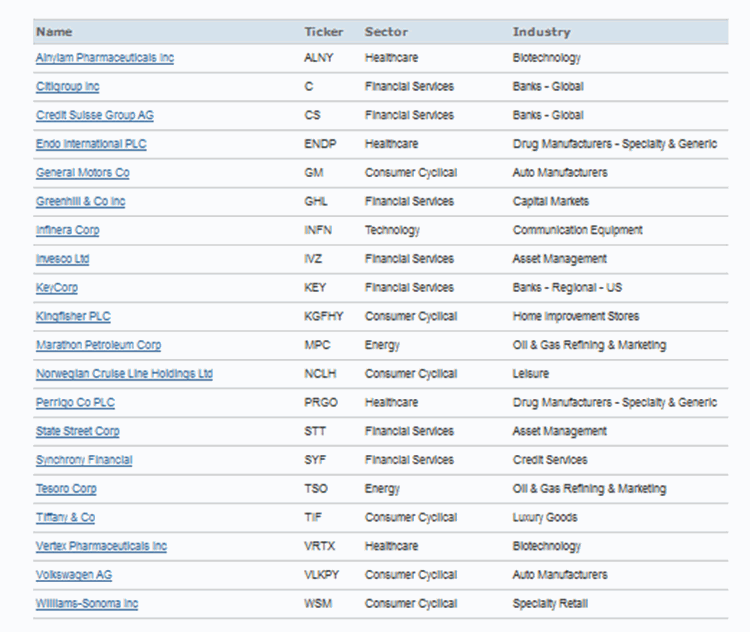Viewport: 750px width, 632px height.
Task: Click Oil & Gas Refining in Tesoro row
Action: click(589, 488)
